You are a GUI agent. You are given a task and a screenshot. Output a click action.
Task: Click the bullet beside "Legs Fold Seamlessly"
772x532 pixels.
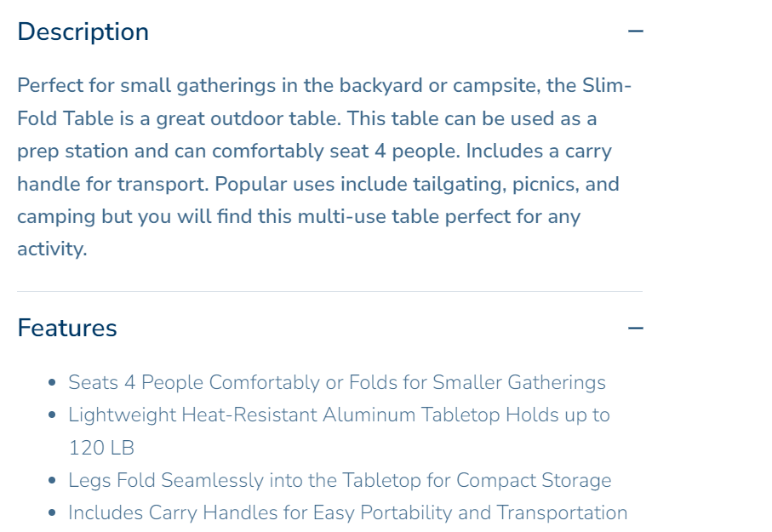pos(53,481)
